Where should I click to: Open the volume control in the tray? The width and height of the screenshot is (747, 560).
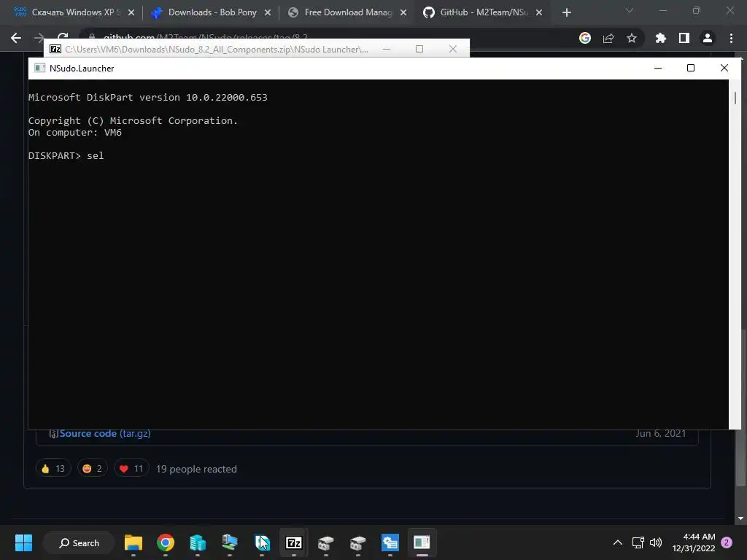(x=656, y=542)
